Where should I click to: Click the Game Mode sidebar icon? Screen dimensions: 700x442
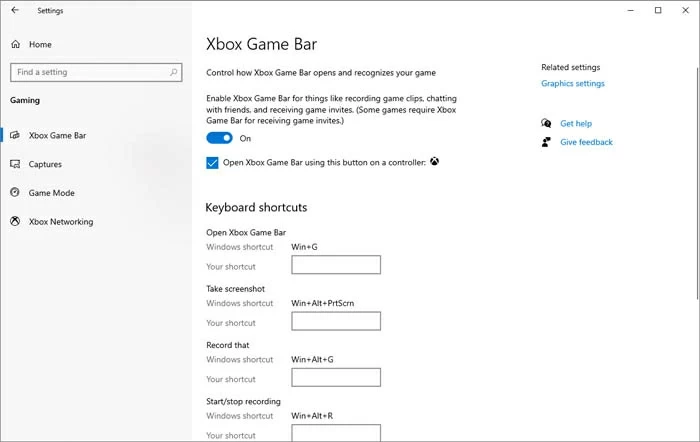[x=15, y=193]
